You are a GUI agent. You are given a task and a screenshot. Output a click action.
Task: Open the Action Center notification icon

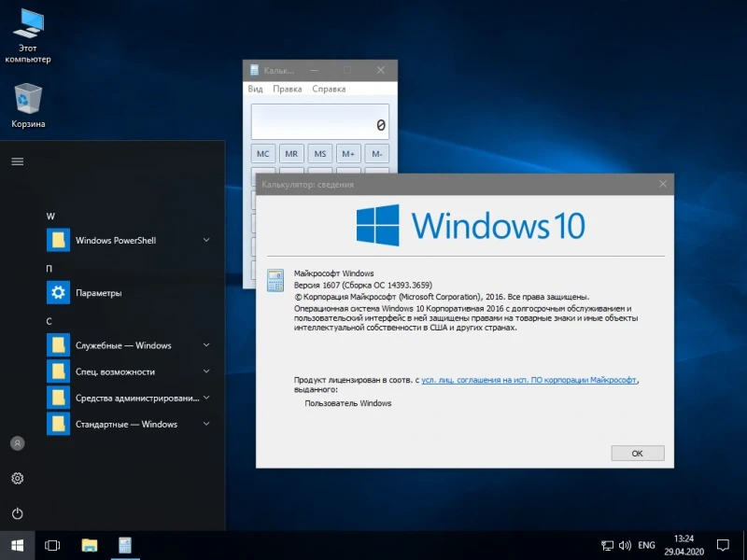tap(724, 545)
